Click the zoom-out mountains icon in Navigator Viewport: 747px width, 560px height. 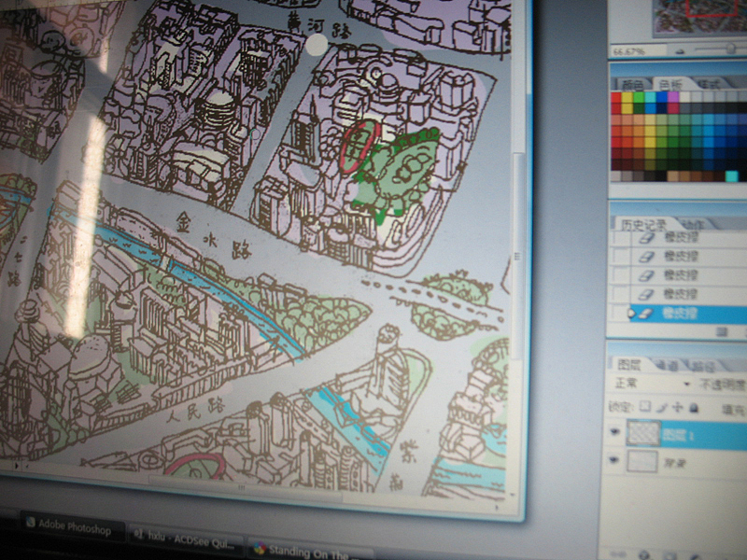(680, 51)
